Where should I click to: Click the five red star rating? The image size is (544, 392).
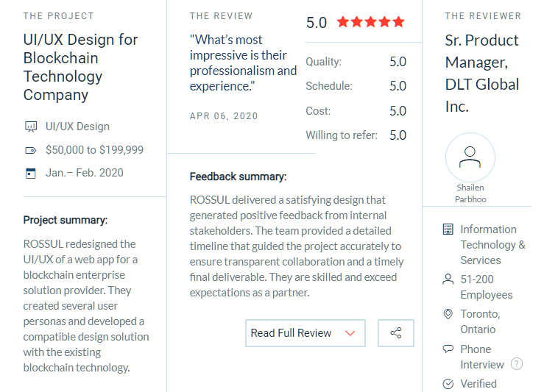370,22
